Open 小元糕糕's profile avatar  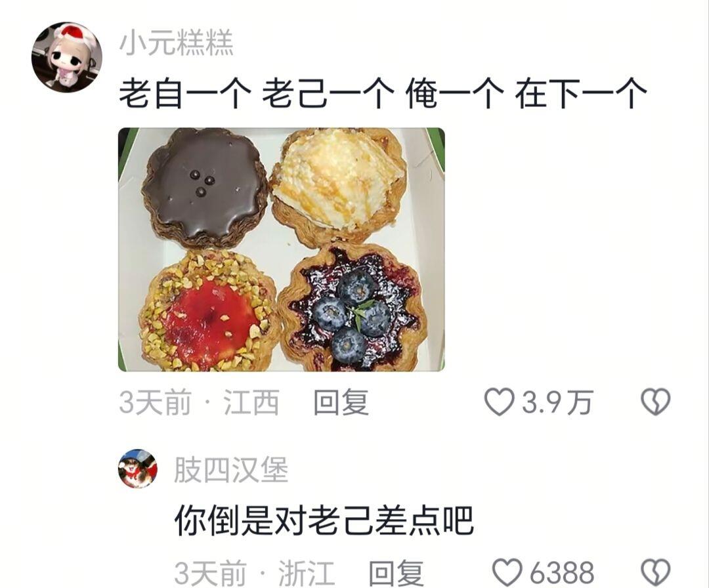(x=67, y=57)
